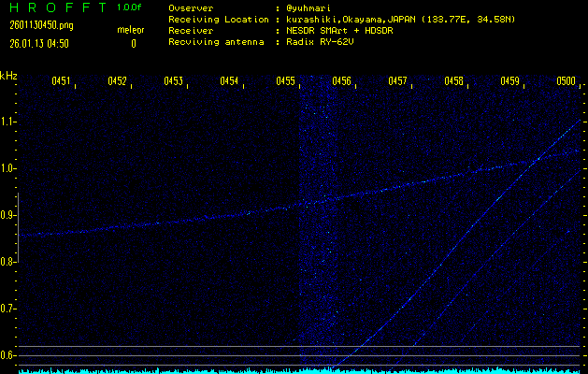Select the 0500 time marker

pos(566,81)
